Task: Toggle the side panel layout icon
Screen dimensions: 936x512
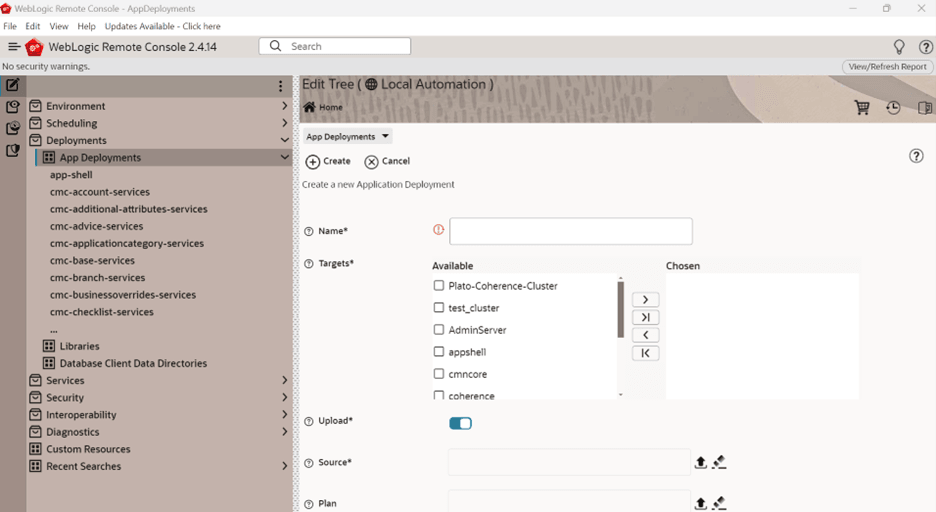Action: [x=925, y=107]
